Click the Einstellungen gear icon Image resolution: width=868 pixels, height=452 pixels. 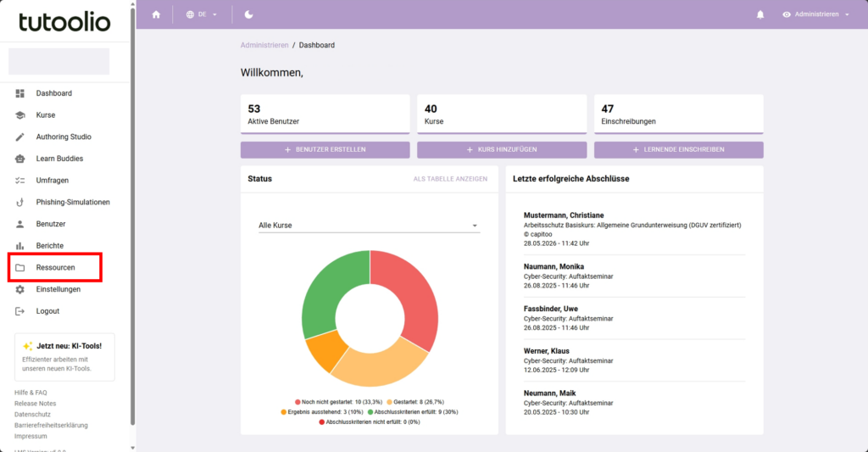pos(20,289)
